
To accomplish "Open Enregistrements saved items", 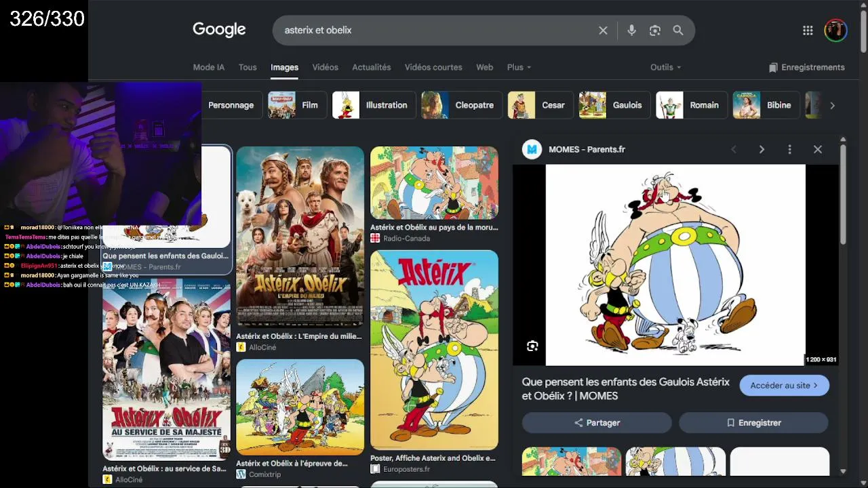I will tap(806, 67).
